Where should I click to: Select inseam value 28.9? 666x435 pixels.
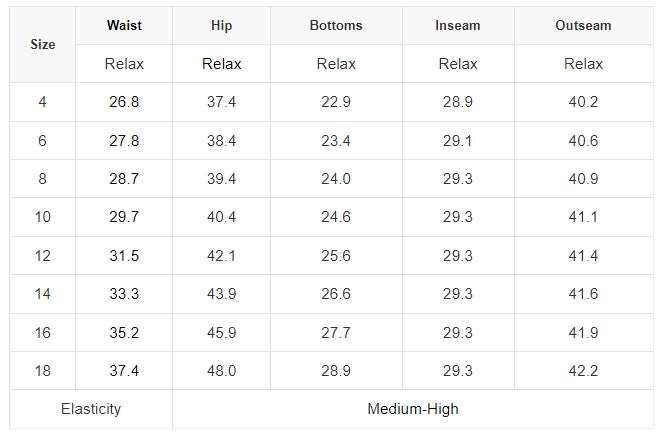tap(458, 102)
